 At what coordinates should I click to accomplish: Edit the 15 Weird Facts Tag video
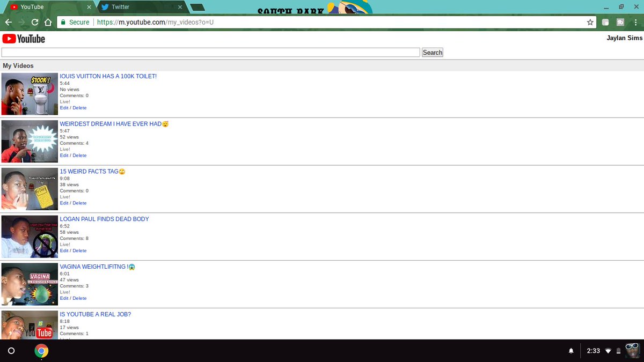(x=64, y=203)
